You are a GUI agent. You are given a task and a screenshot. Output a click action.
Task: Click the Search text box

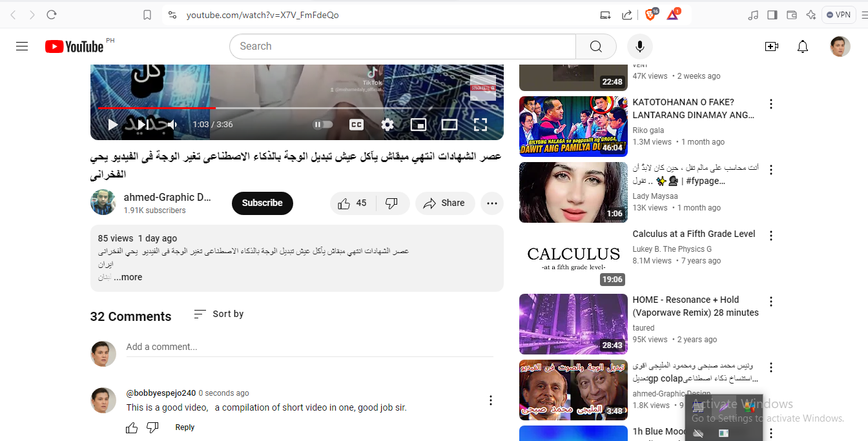click(402, 46)
